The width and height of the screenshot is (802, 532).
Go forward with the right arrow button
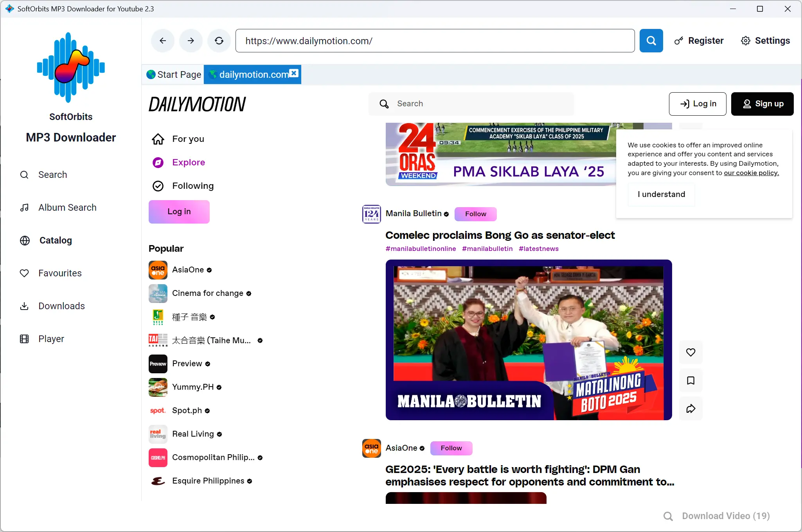coord(191,41)
